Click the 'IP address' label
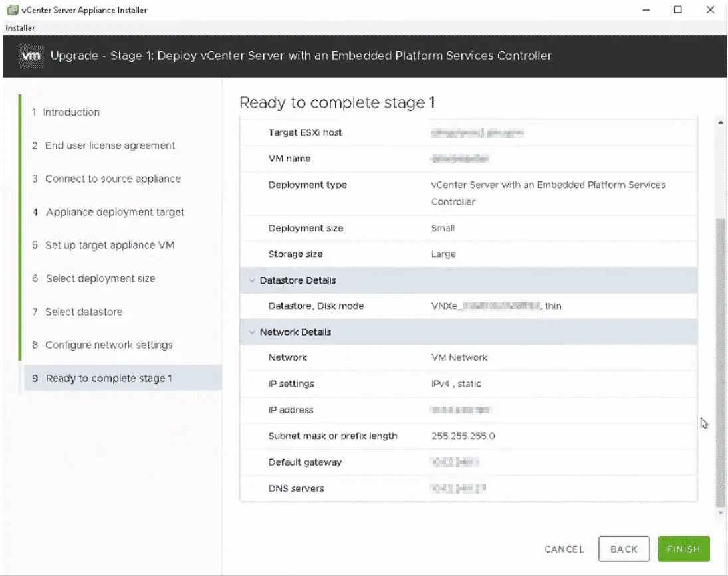Screen dimensions: 728x576 pos(291,410)
